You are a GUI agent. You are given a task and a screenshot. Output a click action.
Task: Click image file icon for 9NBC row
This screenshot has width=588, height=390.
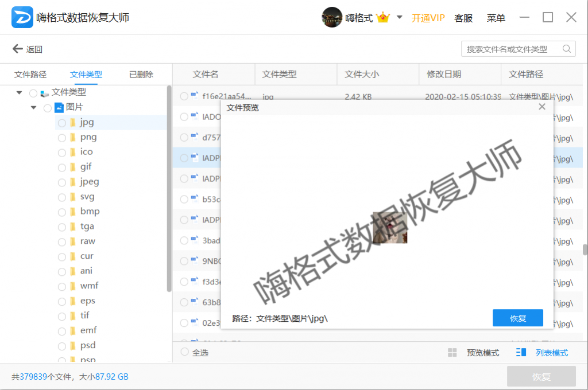194,260
